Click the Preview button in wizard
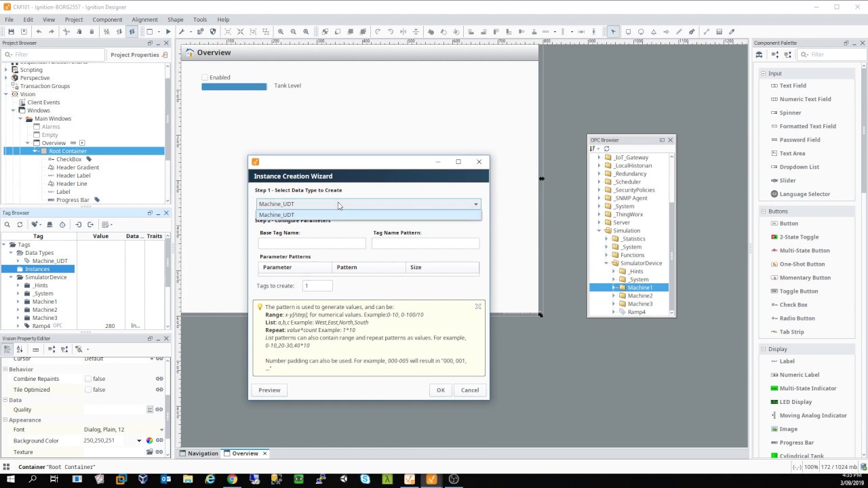The height and width of the screenshot is (488, 868). 269,390
